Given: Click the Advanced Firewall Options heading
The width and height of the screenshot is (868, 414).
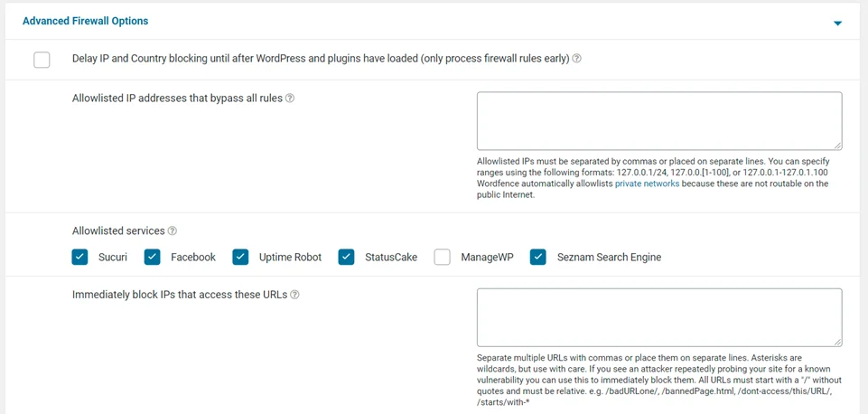Looking at the screenshot, I should click(85, 21).
